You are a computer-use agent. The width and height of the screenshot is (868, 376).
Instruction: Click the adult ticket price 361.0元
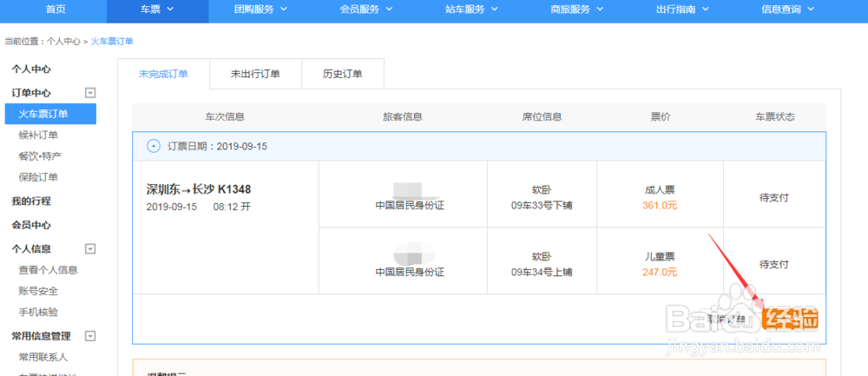point(660,206)
